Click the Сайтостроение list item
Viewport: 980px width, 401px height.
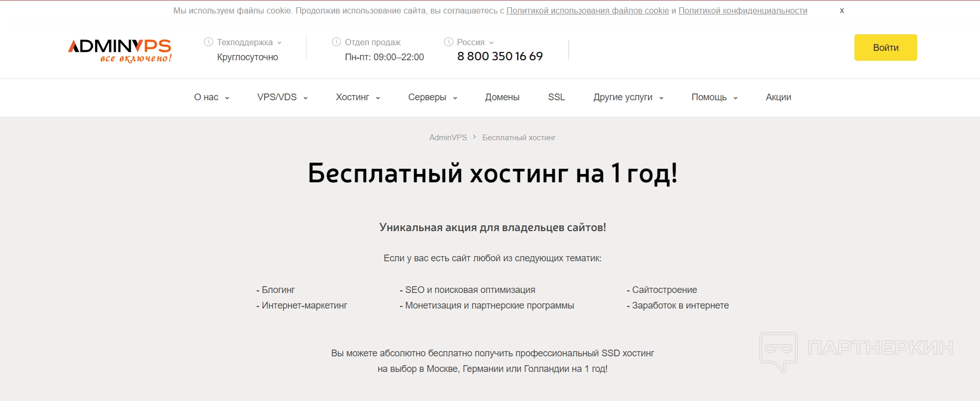click(x=662, y=290)
